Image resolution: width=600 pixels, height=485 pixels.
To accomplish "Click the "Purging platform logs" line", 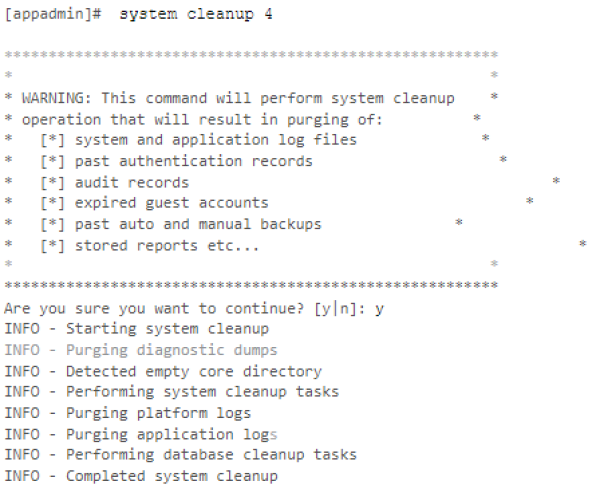I will [x=128, y=413].
